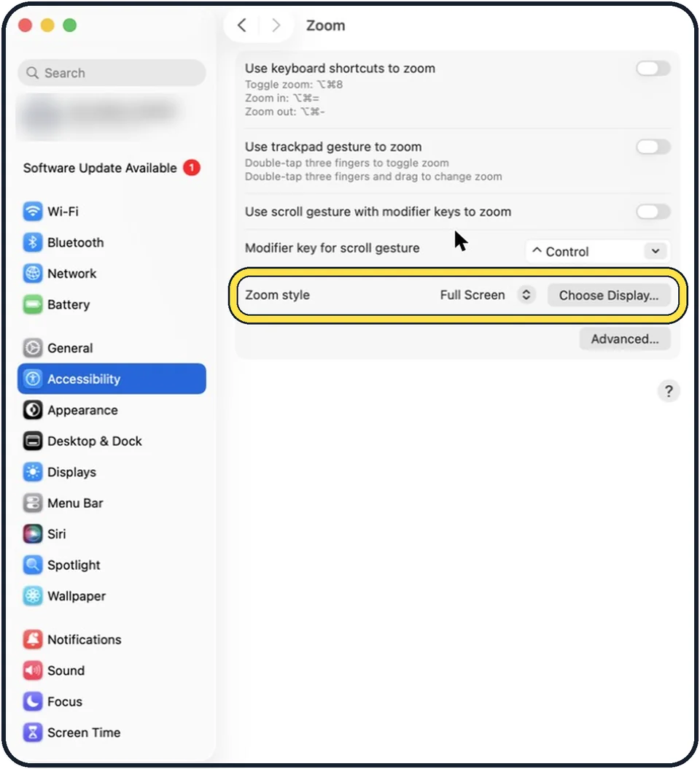Open Wi-Fi settings label
This screenshot has height=769, width=700.
click(x=63, y=212)
